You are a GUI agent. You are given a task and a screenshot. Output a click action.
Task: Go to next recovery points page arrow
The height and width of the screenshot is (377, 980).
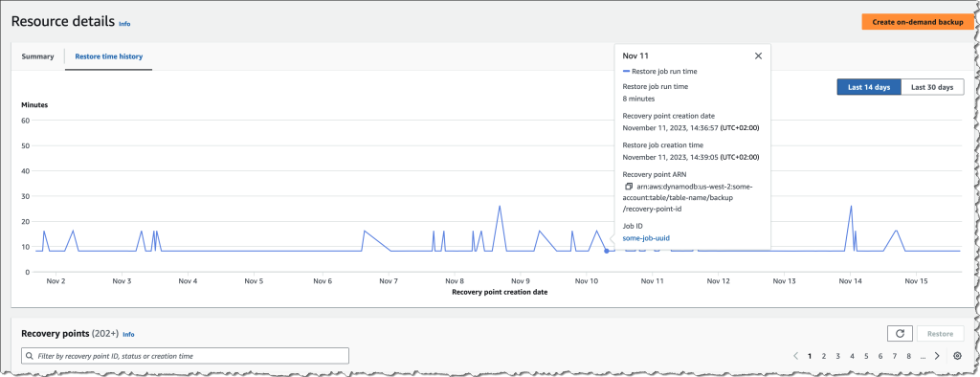click(937, 356)
